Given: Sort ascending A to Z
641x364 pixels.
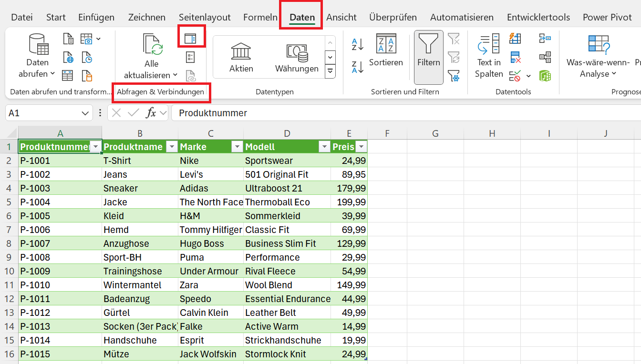Looking at the screenshot, I should coord(358,44).
